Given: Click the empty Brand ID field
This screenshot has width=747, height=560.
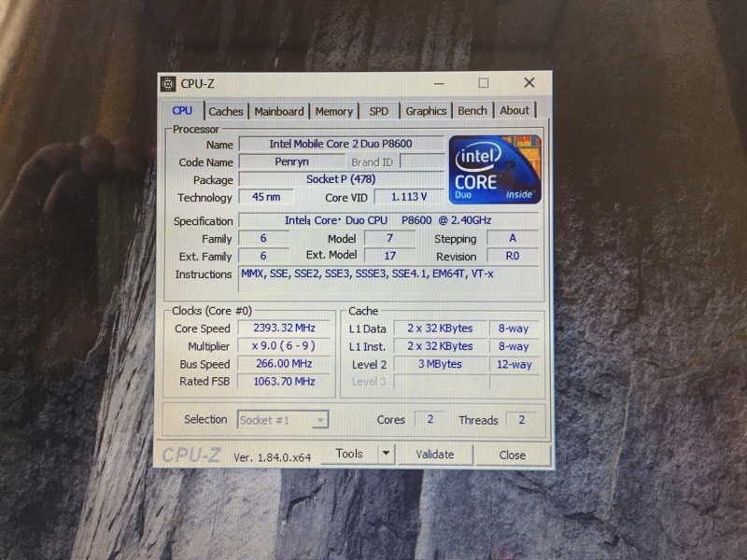Looking at the screenshot, I should (422, 161).
